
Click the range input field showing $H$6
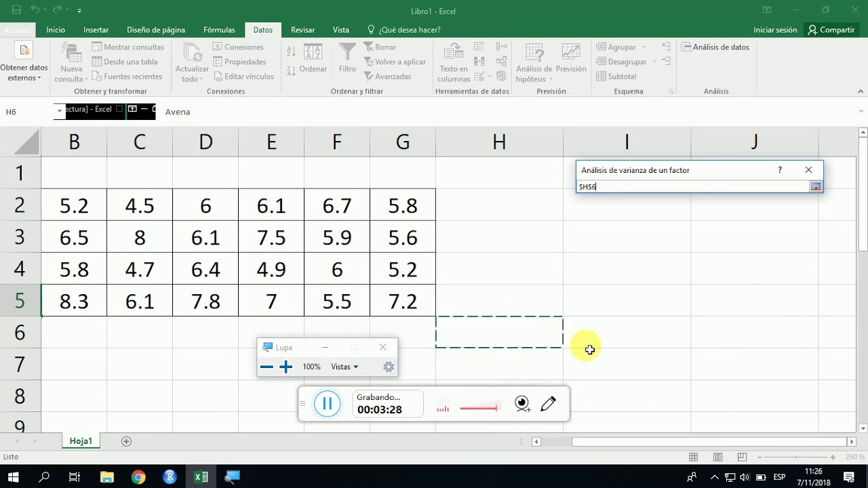click(693, 186)
